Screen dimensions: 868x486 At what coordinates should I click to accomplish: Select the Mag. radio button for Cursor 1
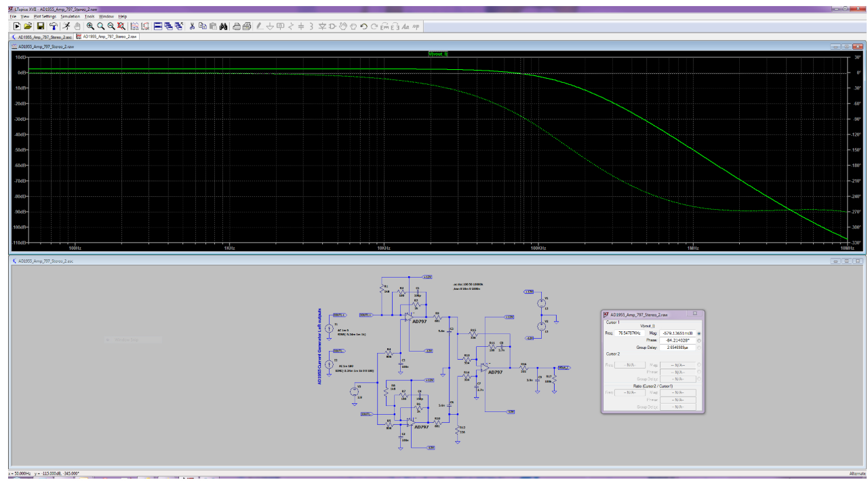(699, 333)
